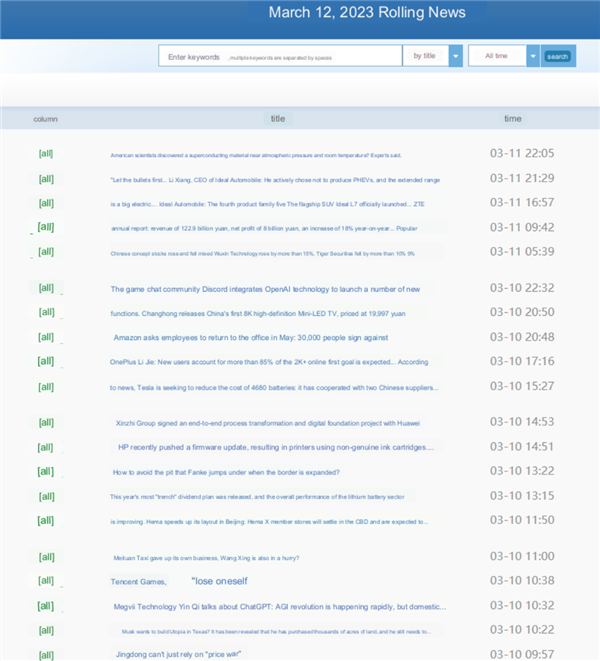This screenshot has width=600, height=661.
Task: Open Discord integrates OpenAI technology article
Action: click(x=265, y=289)
